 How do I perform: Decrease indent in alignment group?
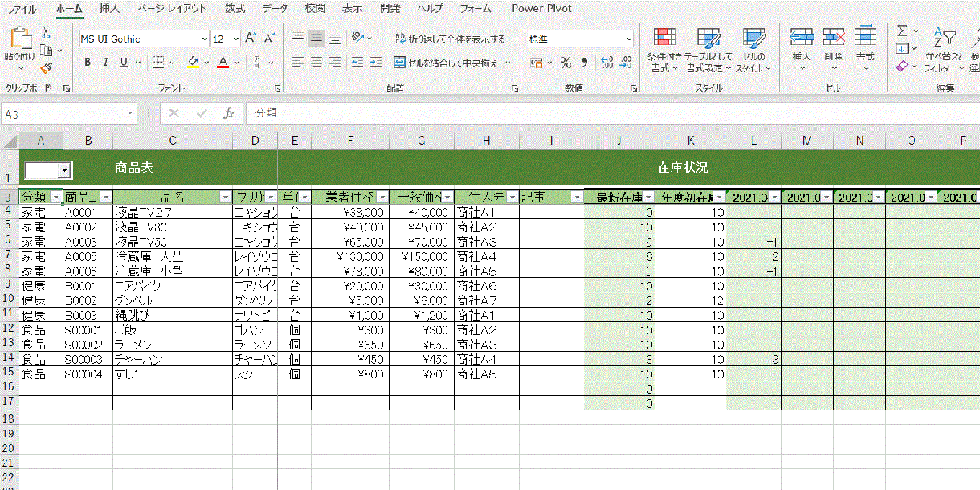357,62
